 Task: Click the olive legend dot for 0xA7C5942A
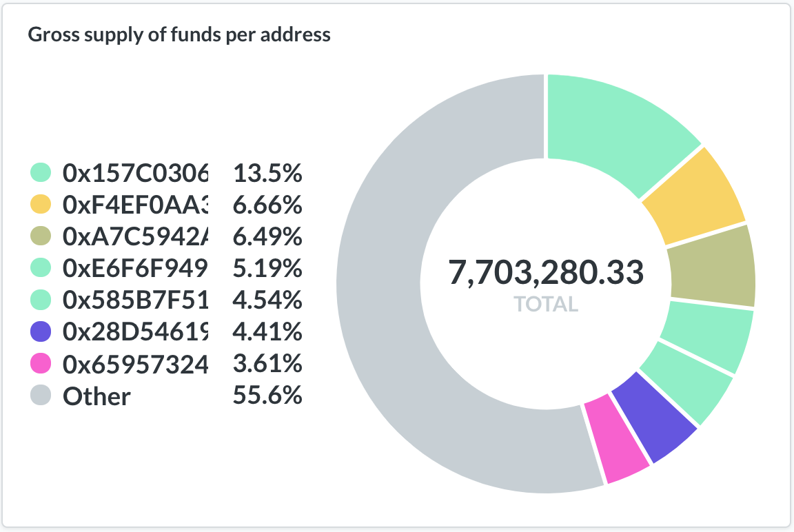coord(41,236)
